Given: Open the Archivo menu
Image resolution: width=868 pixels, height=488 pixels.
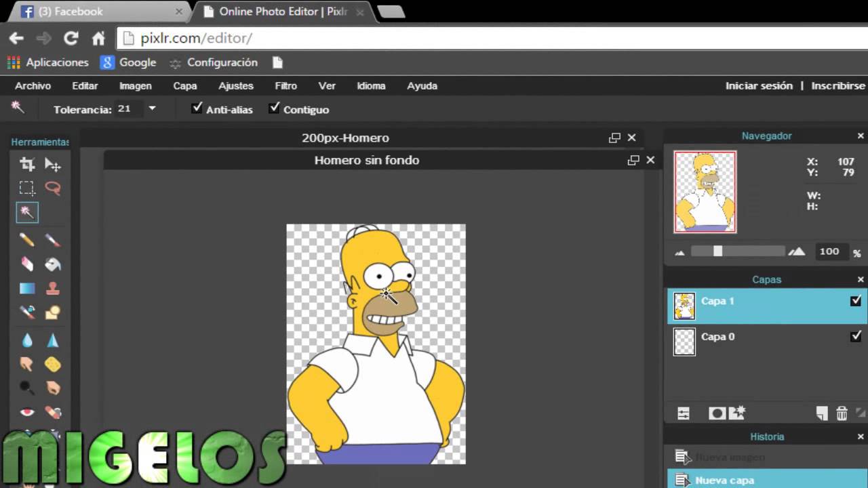Looking at the screenshot, I should pos(33,85).
